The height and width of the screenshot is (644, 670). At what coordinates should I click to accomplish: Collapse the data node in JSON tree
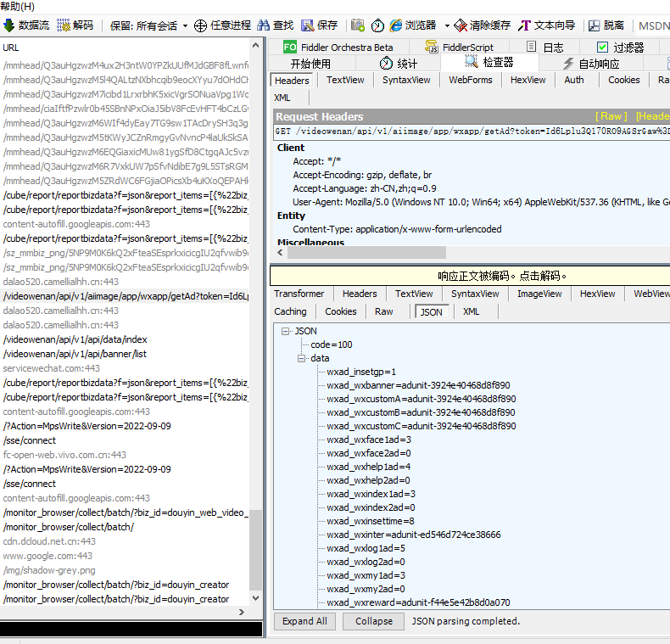302,358
